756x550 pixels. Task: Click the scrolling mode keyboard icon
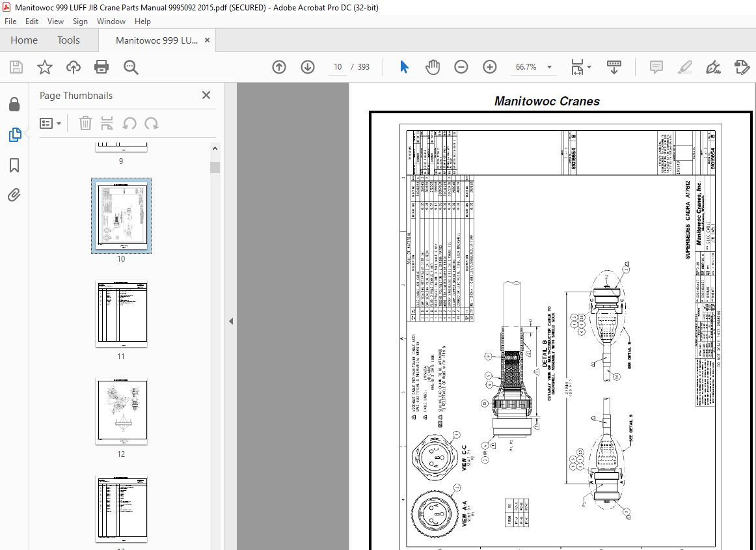coord(614,67)
